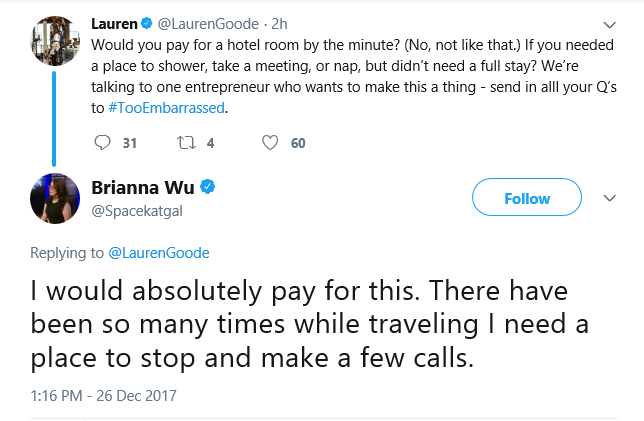Like Lauren's tweet with the heart icon
This screenshot has width=644, height=421.
pos(270,143)
